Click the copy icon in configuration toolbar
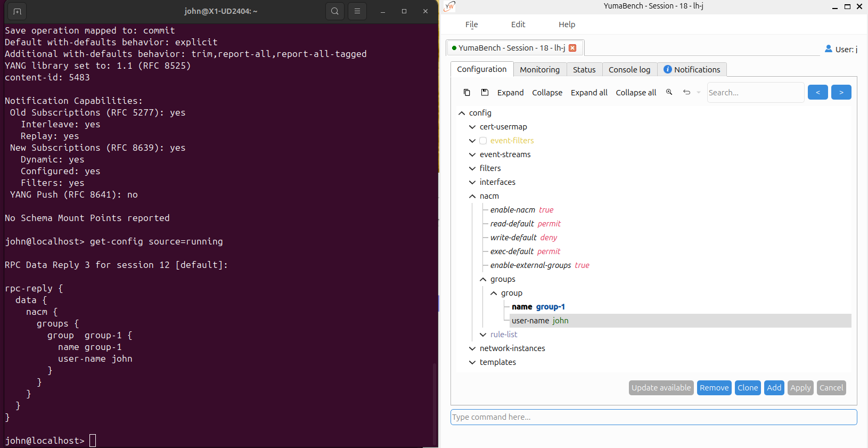This screenshot has height=448, width=868. click(466, 93)
